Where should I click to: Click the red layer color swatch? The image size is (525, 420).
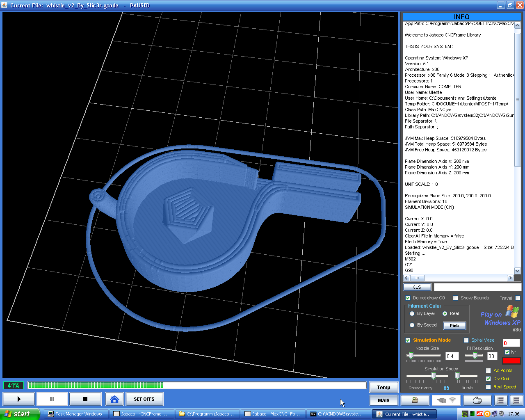click(x=511, y=361)
